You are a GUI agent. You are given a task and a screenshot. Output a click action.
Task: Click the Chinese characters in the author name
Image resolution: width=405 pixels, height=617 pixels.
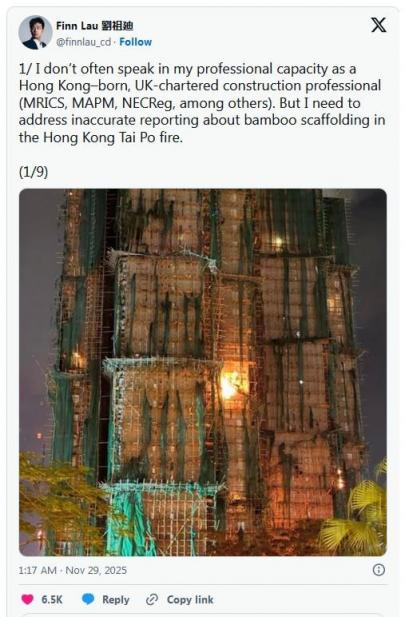[117, 26]
